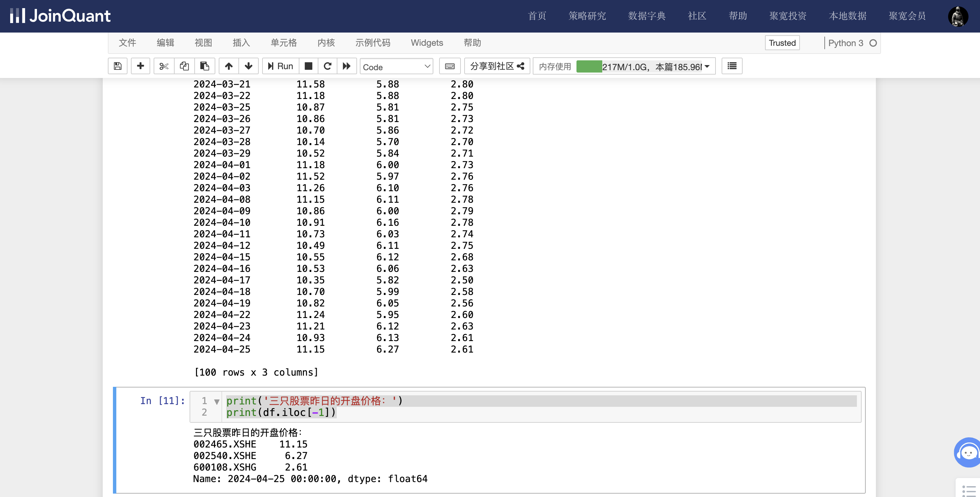Viewport: 980px width, 497px height.
Task: Click the Run button
Action: (280, 66)
